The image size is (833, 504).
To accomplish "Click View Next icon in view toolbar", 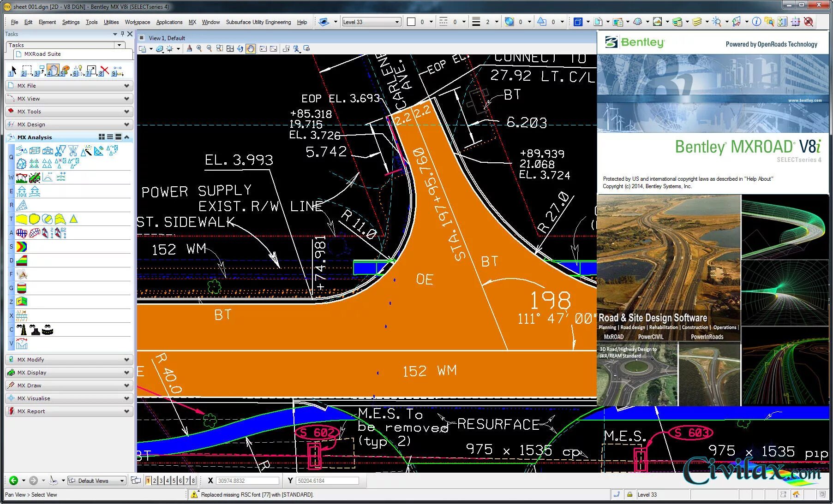I will pyautogui.click(x=274, y=48).
